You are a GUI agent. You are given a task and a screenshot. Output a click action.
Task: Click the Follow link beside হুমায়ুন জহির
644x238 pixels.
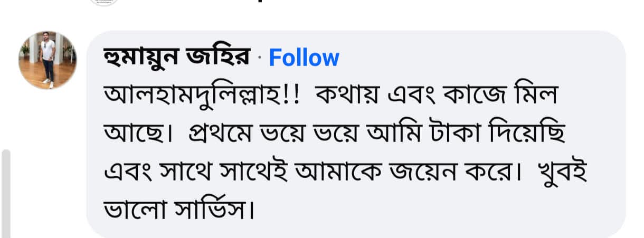pos(304,58)
